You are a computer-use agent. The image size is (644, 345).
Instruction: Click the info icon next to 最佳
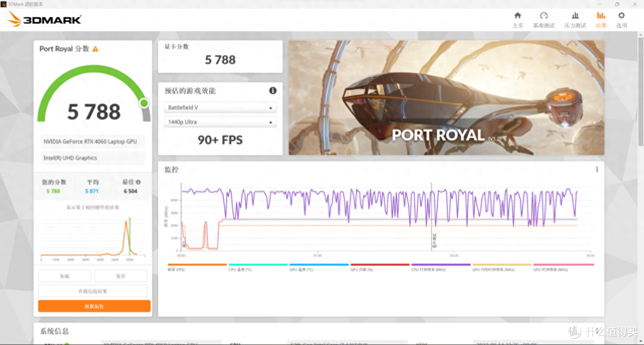(x=138, y=182)
